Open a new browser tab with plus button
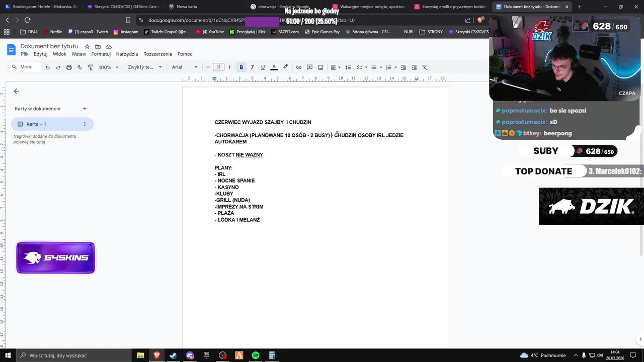 [579, 7]
